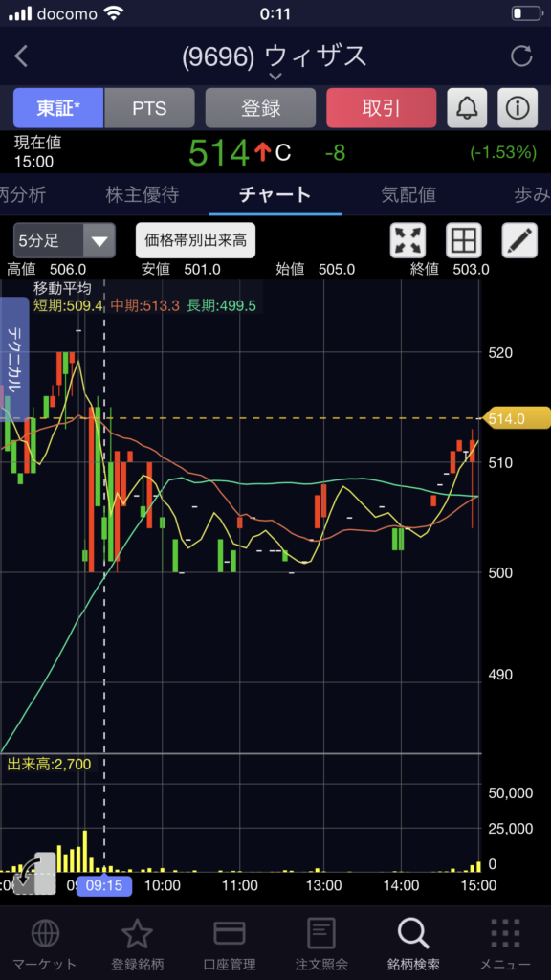Open the 5分足 timeframe dropdown

64,240
